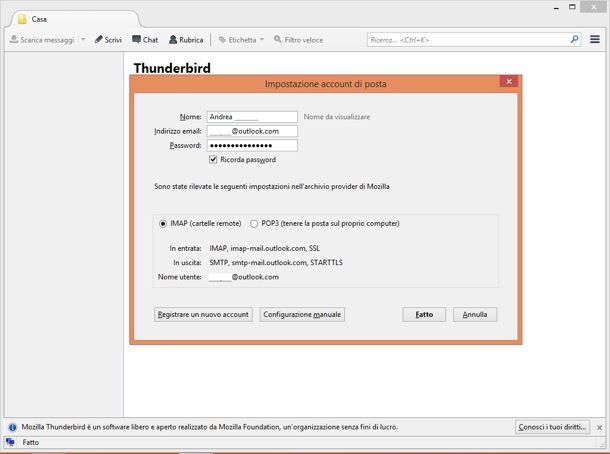Click Registrare un nuovo account button
The height and width of the screenshot is (454, 610).
click(x=203, y=314)
